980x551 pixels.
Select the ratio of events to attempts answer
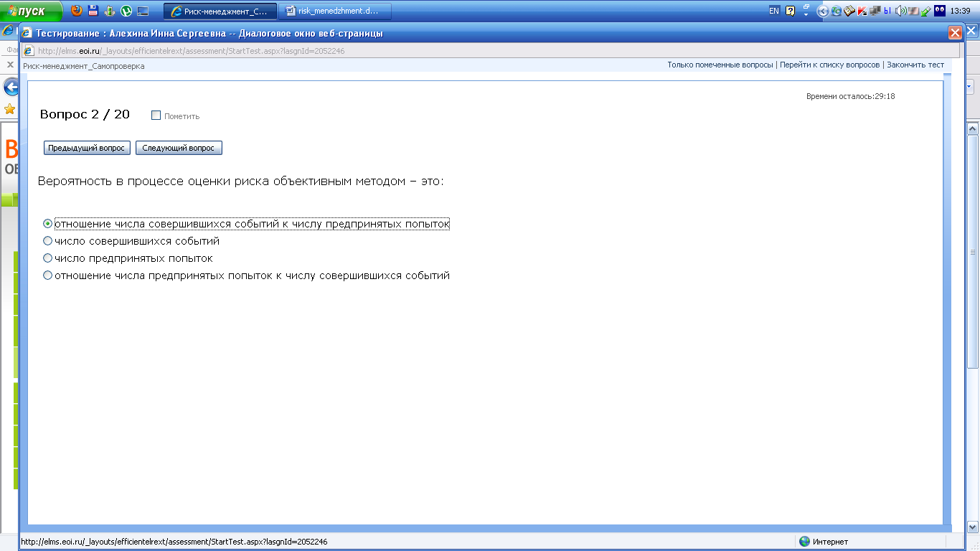pos(48,224)
